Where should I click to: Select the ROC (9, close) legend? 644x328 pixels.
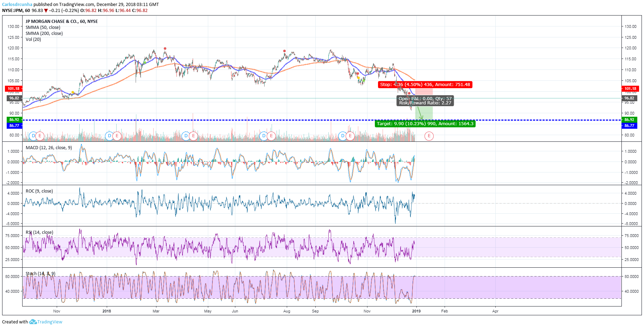pos(39,191)
